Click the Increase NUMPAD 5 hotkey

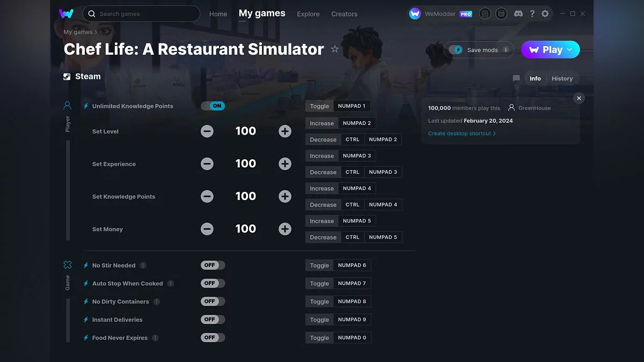tap(341, 221)
